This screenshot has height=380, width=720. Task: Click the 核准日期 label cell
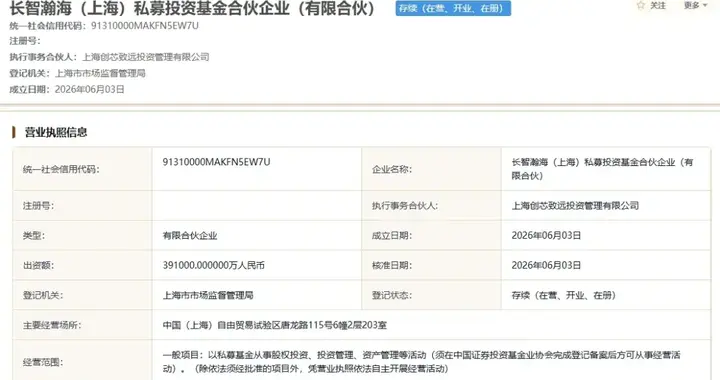tap(432, 265)
